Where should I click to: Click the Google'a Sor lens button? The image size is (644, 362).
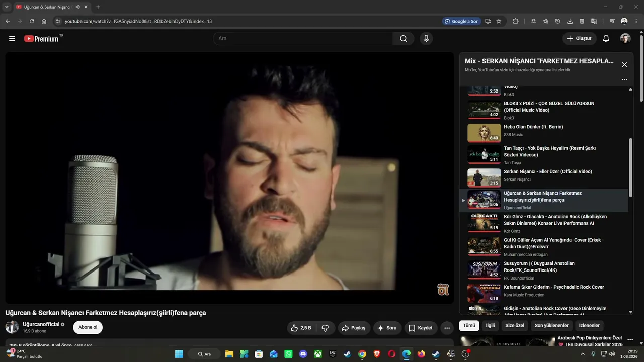pos(461,21)
